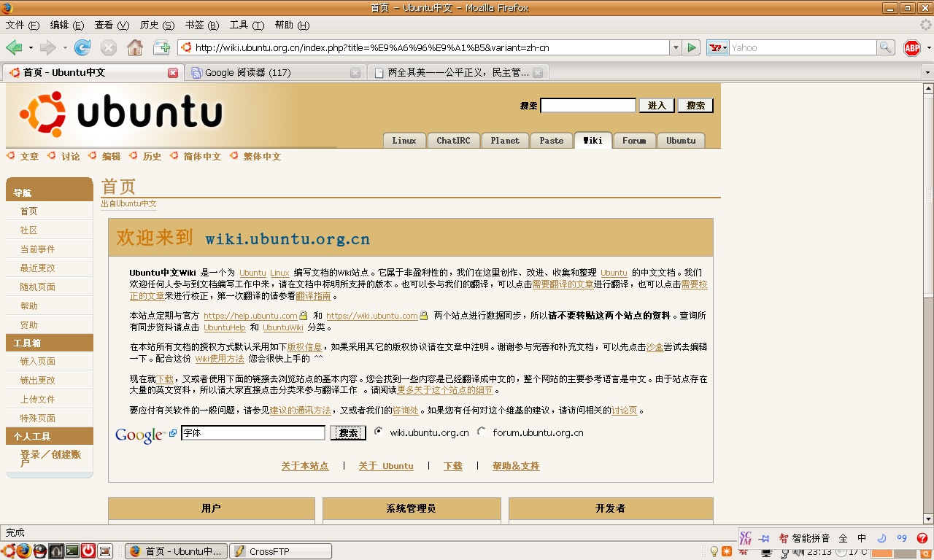Click the 搜索 button beside the Google field
Screen dimensions: 934x560
pyautogui.click(x=348, y=433)
